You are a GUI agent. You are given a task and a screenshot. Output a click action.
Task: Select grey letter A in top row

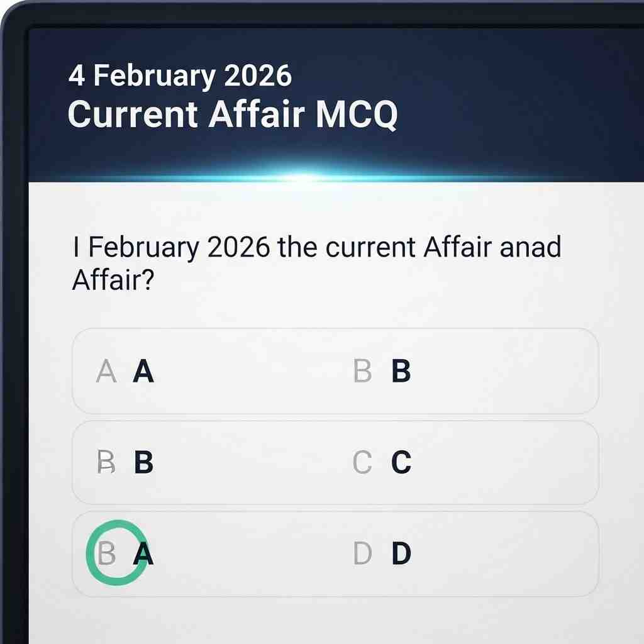pyautogui.click(x=106, y=372)
